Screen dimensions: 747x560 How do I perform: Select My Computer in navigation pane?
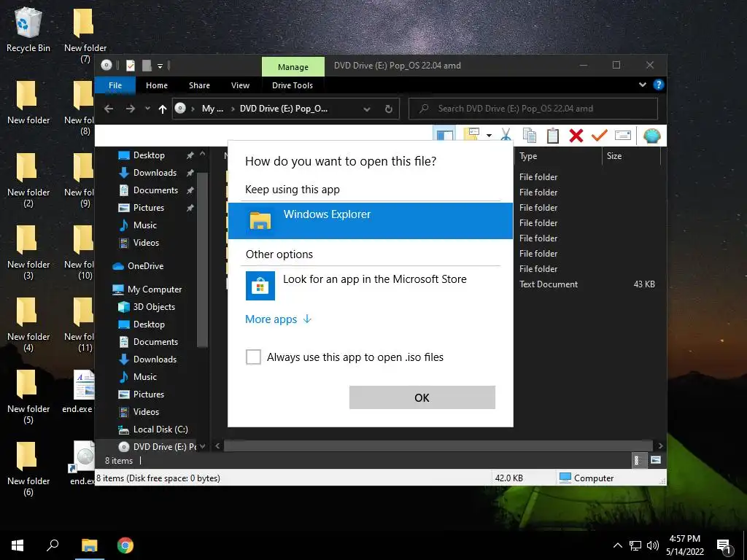[x=147, y=289]
